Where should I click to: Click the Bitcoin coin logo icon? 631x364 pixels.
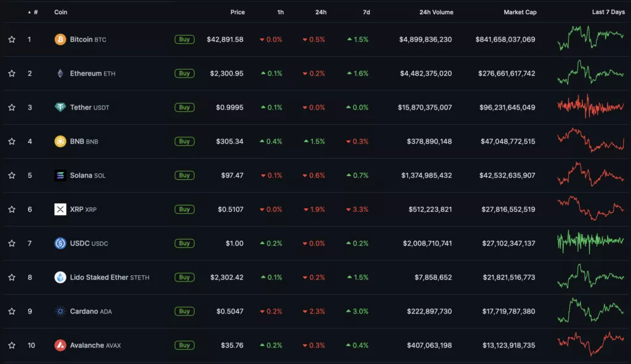tap(60, 39)
